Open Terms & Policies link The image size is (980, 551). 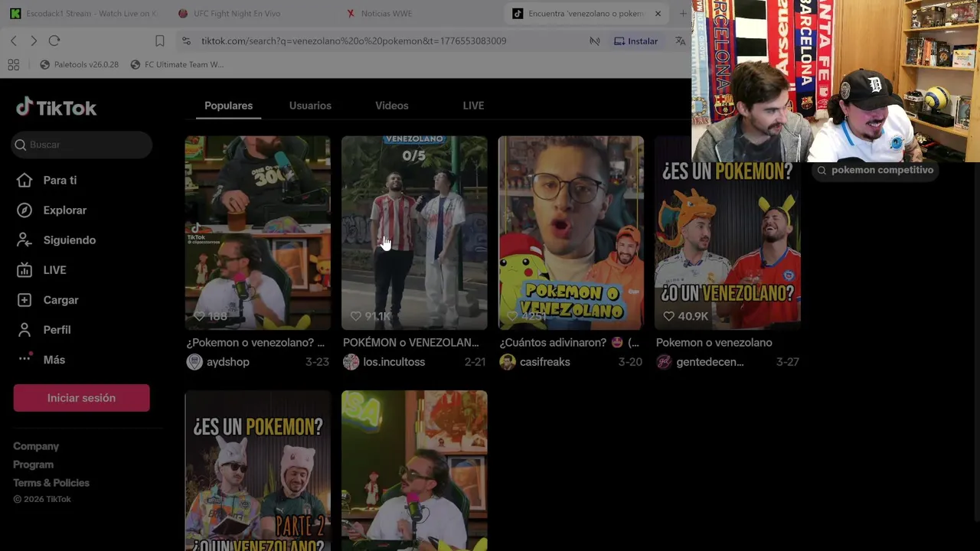pos(51,483)
